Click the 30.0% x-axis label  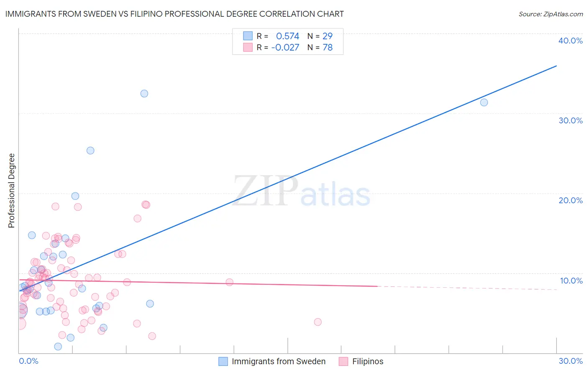(x=570, y=361)
